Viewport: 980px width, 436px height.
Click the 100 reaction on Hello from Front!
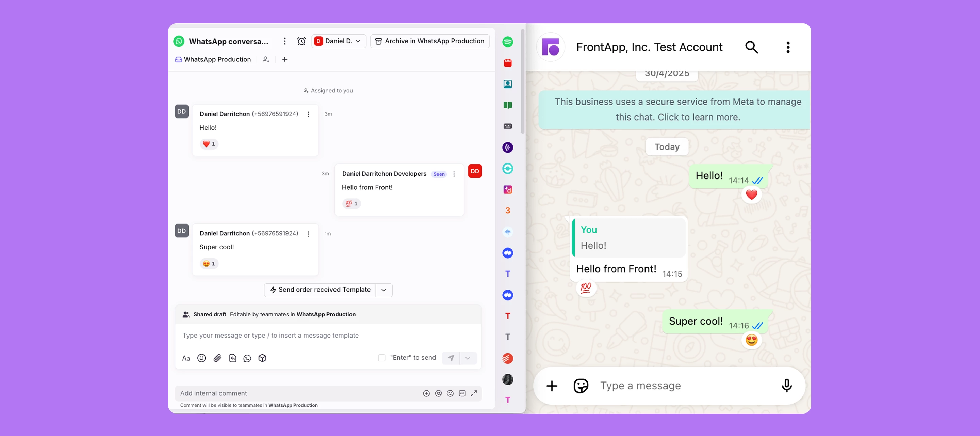pos(352,204)
